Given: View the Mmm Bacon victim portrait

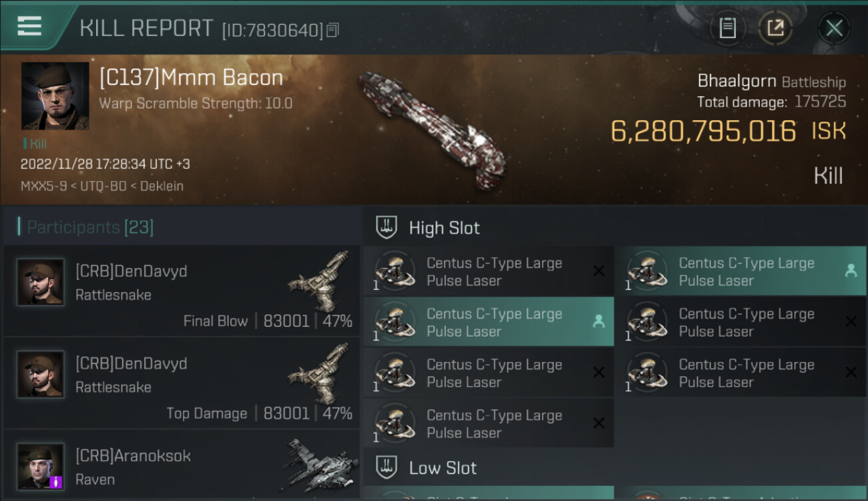Looking at the screenshot, I should click(x=55, y=96).
